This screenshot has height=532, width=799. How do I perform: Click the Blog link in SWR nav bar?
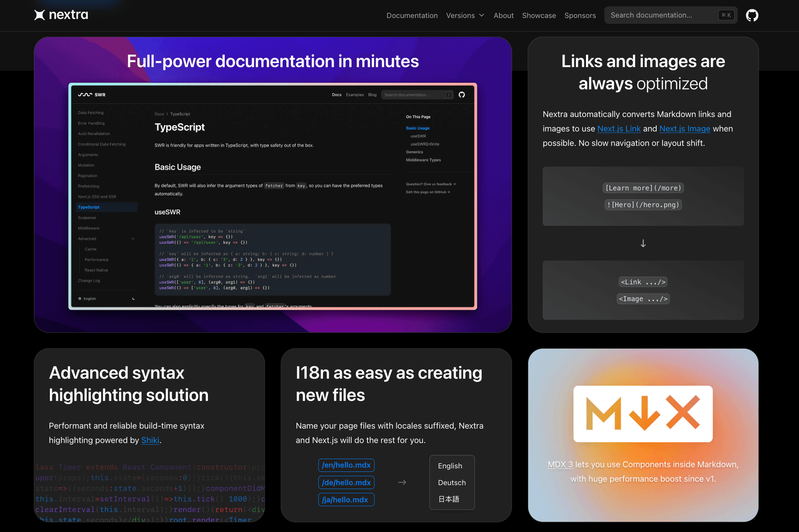pyautogui.click(x=372, y=94)
